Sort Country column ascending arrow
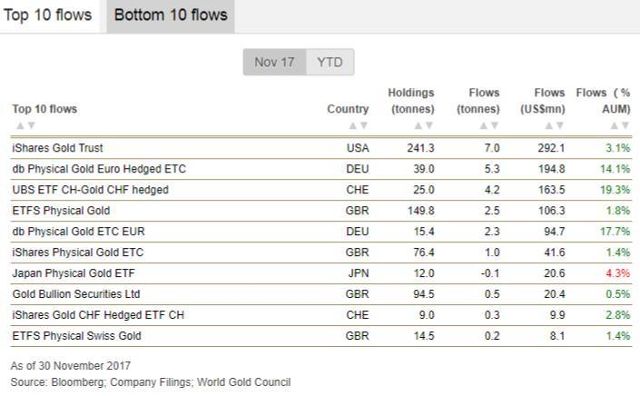 tap(353, 126)
